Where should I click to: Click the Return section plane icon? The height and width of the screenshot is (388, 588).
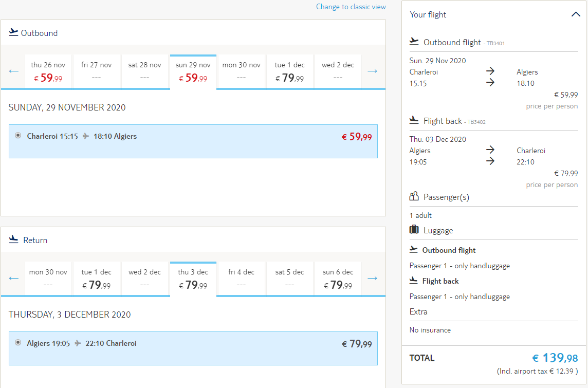tap(13, 239)
